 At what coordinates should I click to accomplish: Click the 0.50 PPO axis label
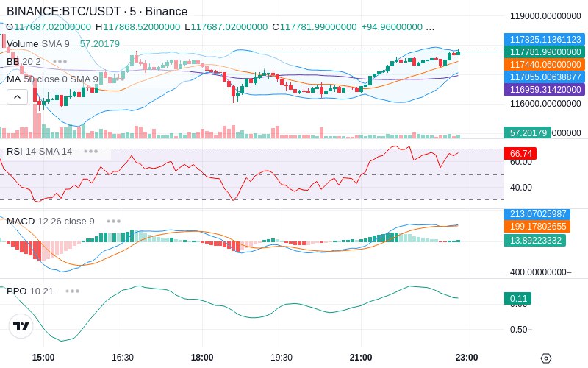point(521,329)
